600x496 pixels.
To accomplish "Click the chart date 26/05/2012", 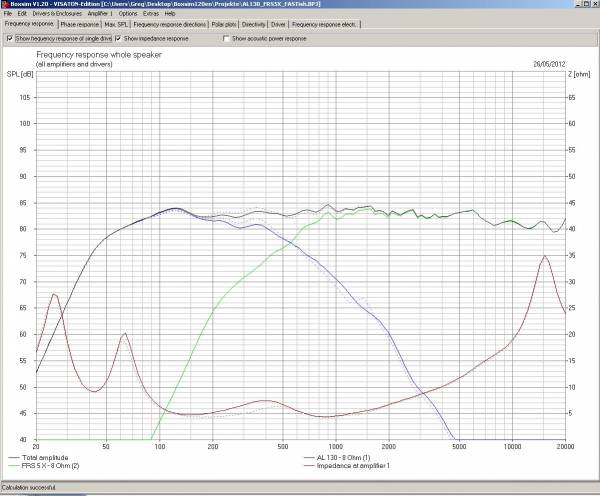I will [x=549, y=64].
